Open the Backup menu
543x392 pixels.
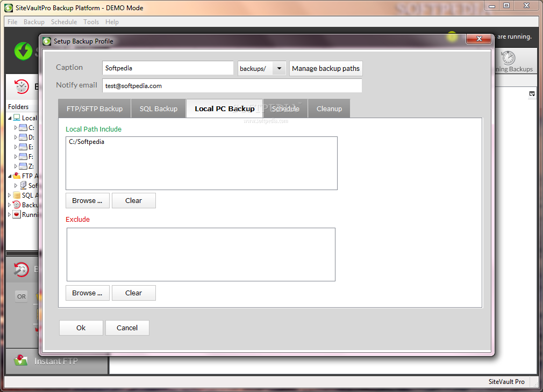pos(34,22)
